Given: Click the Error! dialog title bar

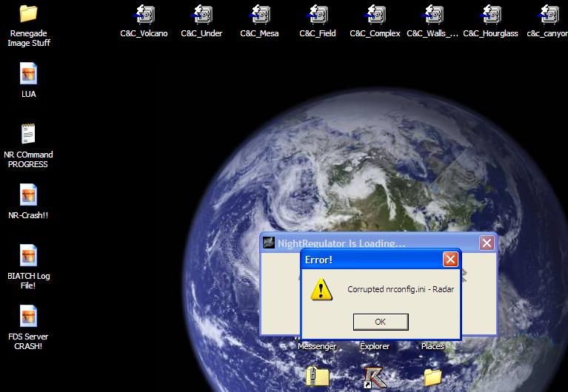Looking at the screenshot, I should click(x=370, y=260).
